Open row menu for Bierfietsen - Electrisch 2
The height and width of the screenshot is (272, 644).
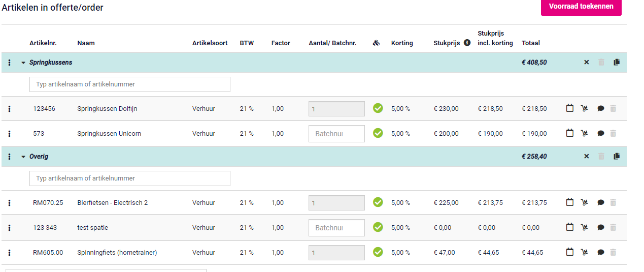pos(10,203)
